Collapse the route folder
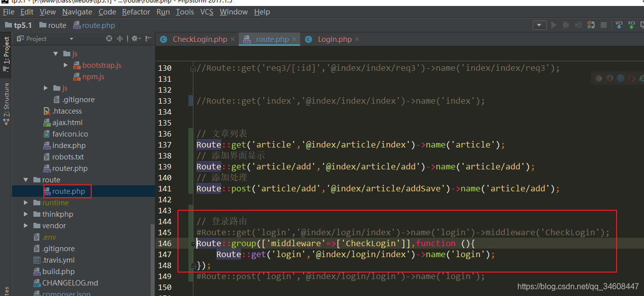The height and width of the screenshot is (296, 644). [x=25, y=180]
